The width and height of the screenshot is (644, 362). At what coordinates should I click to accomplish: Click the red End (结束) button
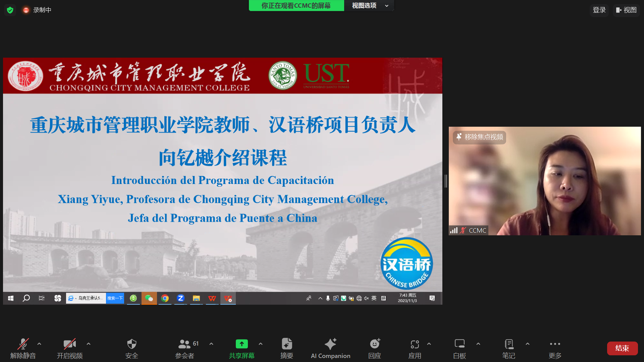[x=622, y=348]
